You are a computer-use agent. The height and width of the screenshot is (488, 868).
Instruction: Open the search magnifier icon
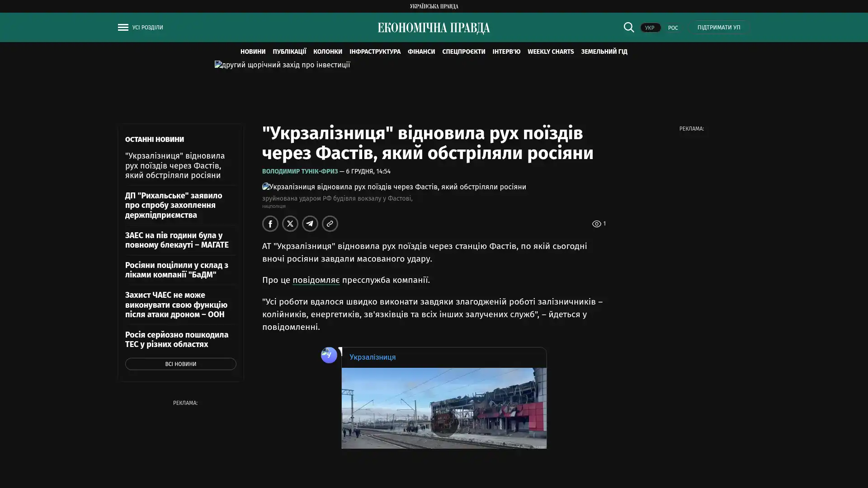(628, 27)
